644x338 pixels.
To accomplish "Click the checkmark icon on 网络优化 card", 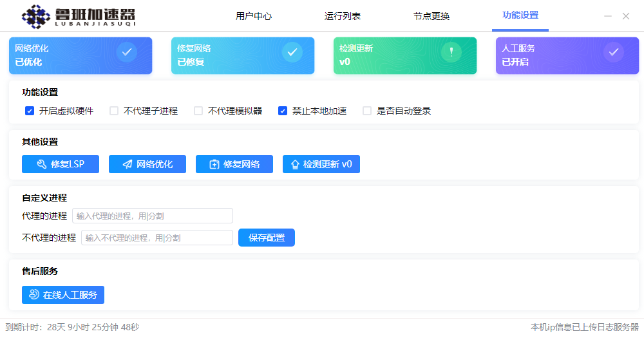I will tap(127, 52).
